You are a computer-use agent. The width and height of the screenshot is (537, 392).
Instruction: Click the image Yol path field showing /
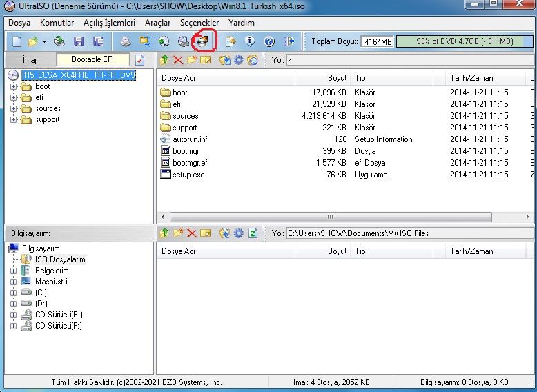(411, 60)
